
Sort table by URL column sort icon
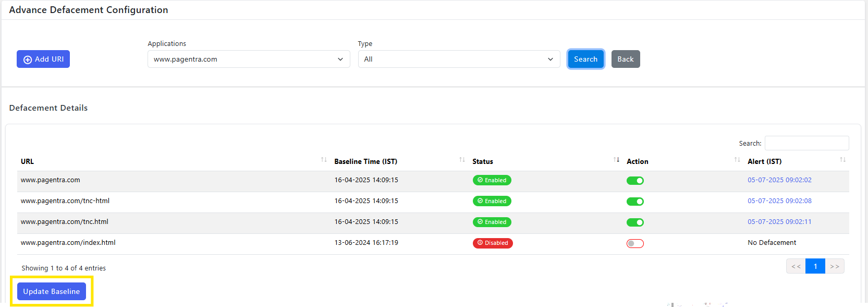[324, 160]
